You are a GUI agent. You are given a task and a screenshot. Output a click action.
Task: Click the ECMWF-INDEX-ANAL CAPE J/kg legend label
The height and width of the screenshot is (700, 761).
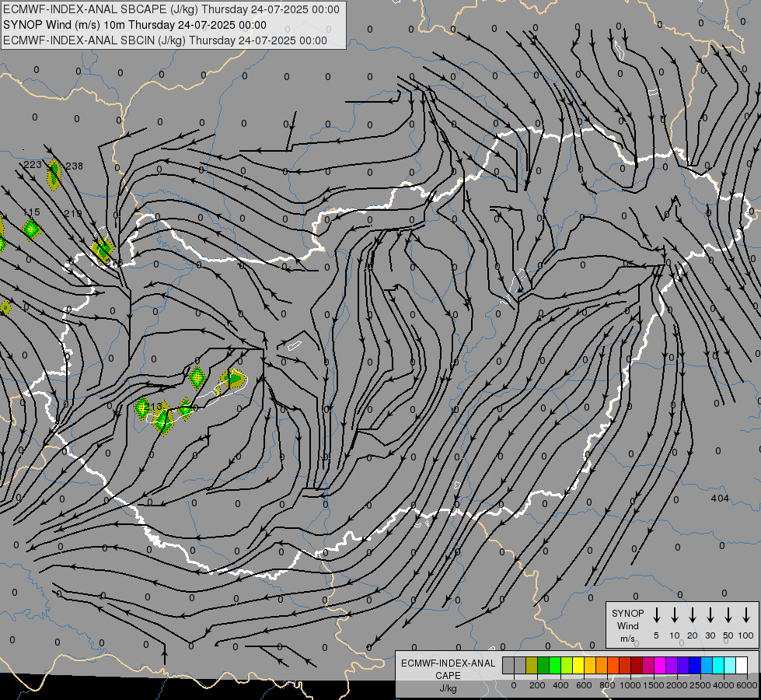point(448,675)
